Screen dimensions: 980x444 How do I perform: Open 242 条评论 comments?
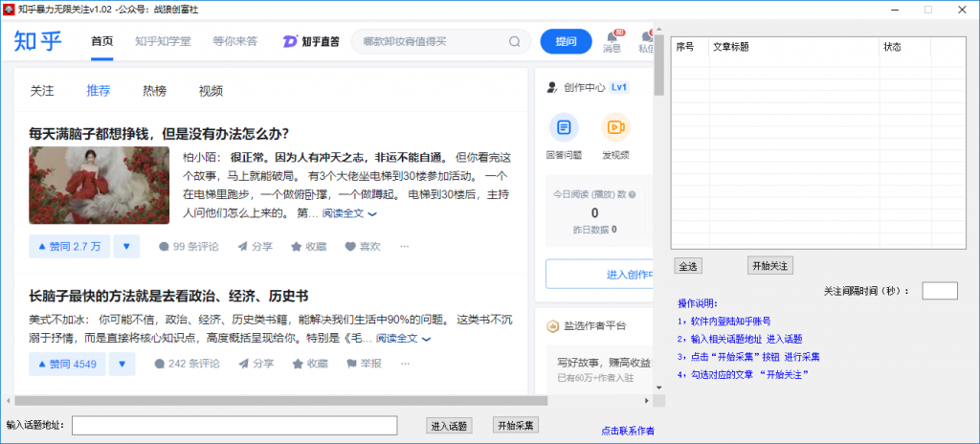[x=187, y=364]
